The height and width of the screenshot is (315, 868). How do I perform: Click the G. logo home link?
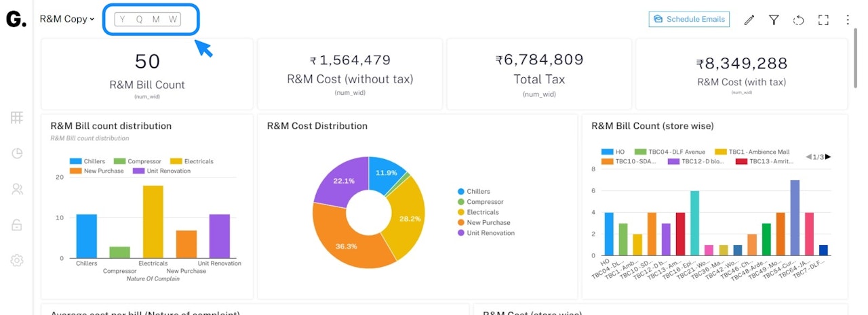click(16, 20)
